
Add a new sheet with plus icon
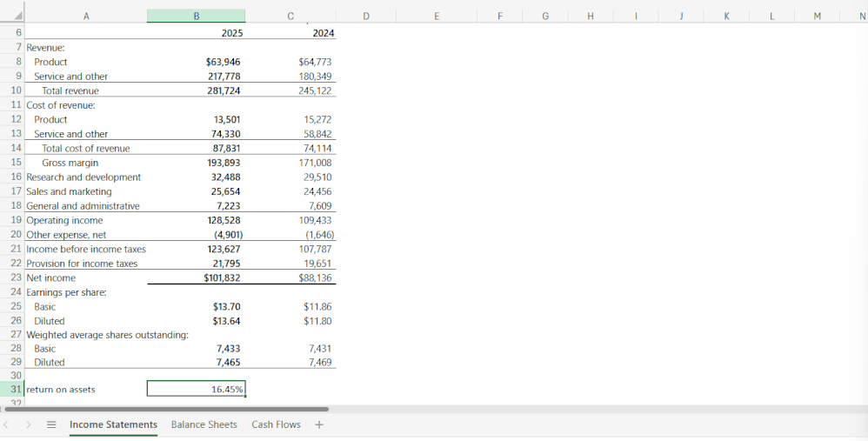(319, 425)
